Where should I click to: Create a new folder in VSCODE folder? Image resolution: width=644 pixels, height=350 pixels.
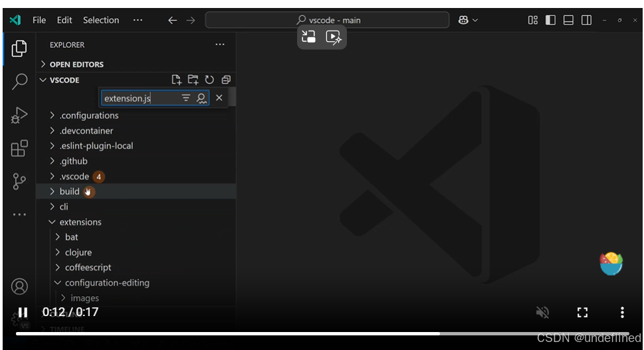[193, 80]
